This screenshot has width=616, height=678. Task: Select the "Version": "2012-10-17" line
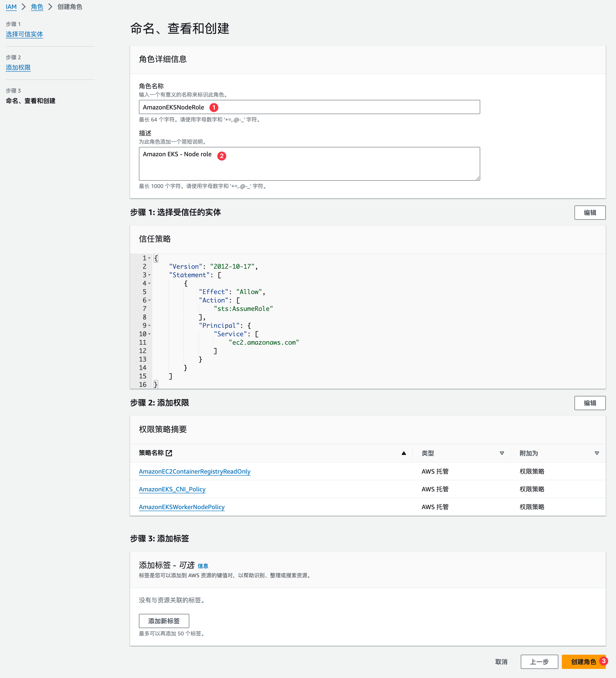213,267
